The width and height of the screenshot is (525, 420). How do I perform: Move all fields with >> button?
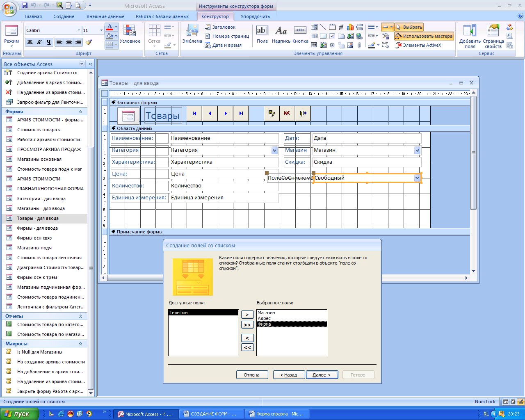[x=247, y=325]
